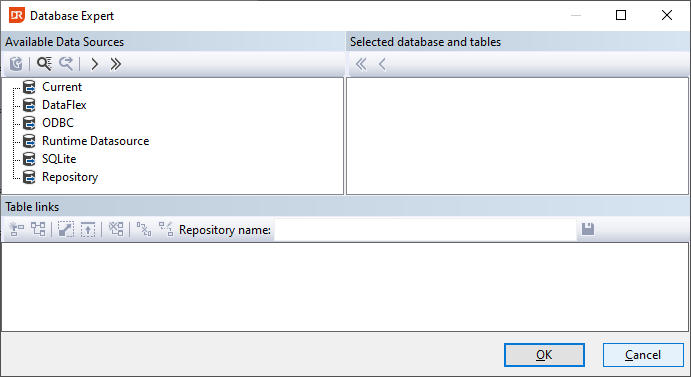Select the Current data source
691x377 pixels.
coord(62,87)
